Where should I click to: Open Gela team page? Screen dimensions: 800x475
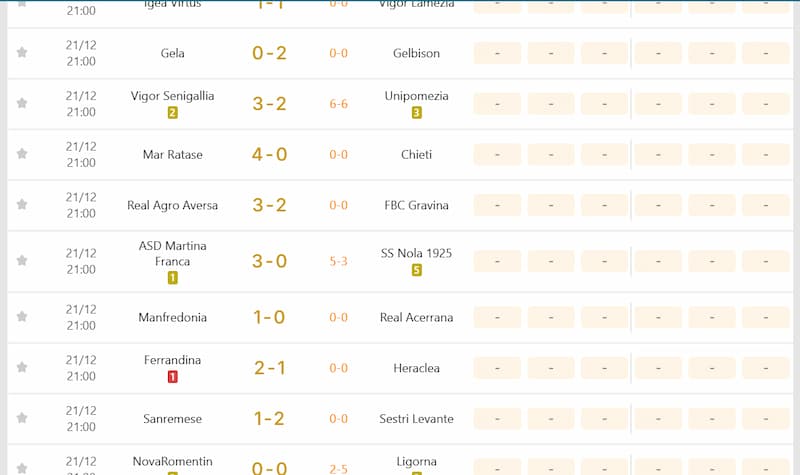172,53
